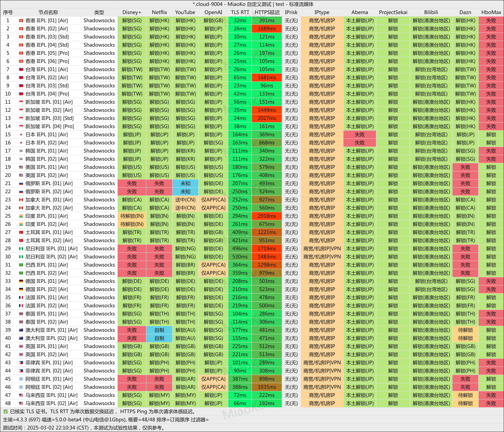Click the 商宽/机房IP|VPN cell for 尼日利亚 IEPL [01]
The image size is (504, 432).
[322, 249]
